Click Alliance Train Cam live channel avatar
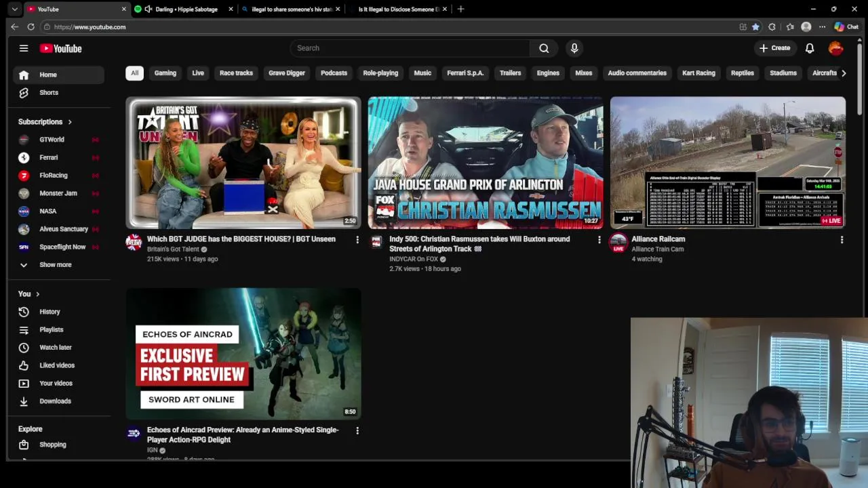This screenshot has width=868, height=488. [x=618, y=243]
